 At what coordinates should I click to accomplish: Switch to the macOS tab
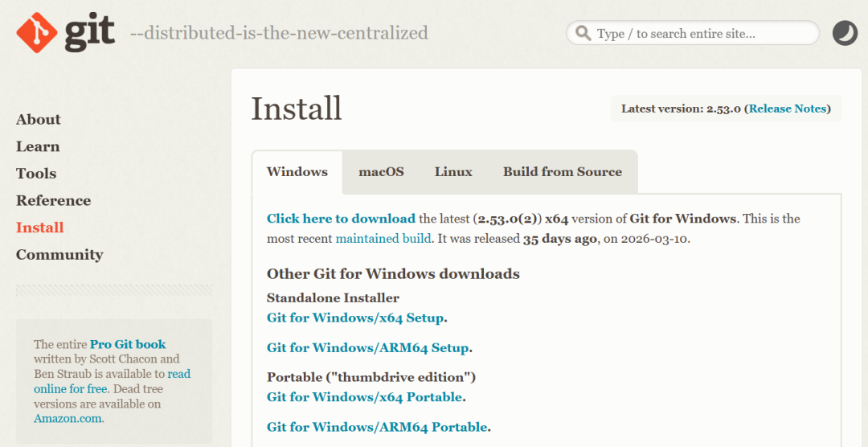(381, 172)
